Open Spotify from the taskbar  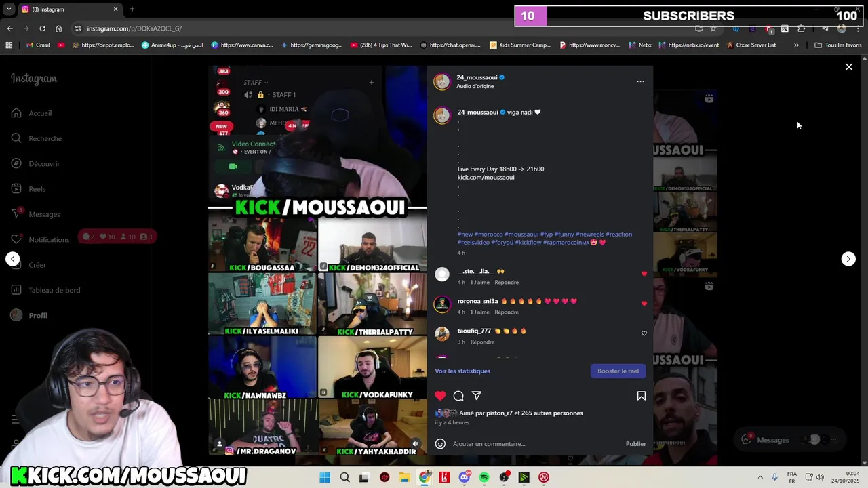[484, 478]
